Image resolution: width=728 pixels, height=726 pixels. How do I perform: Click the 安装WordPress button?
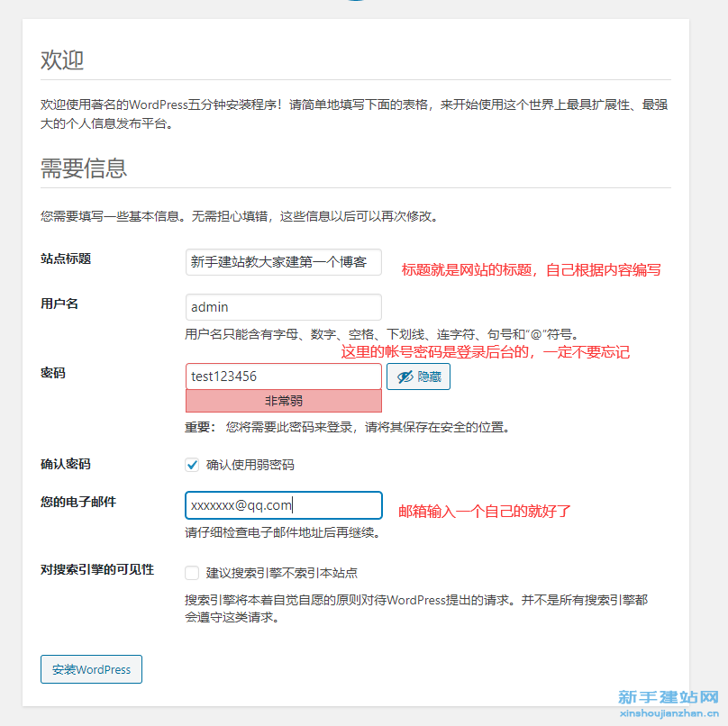point(92,669)
